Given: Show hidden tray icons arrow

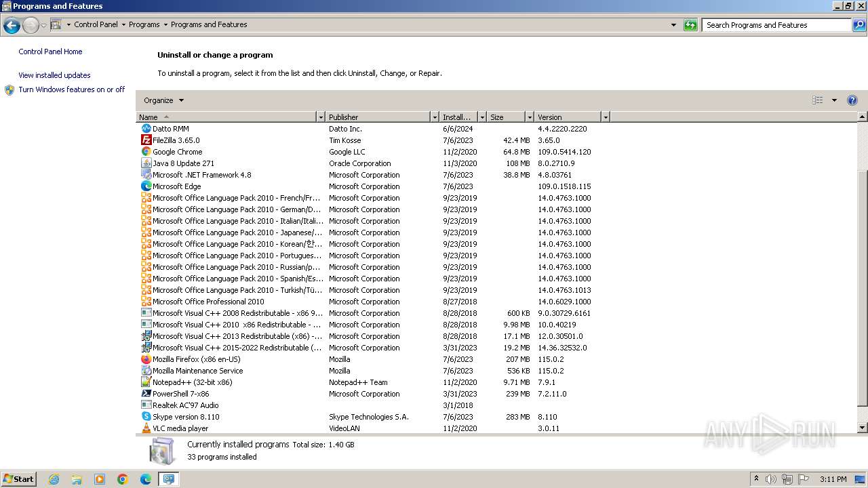Looking at the screenshot, I should [x=756, y=479].
